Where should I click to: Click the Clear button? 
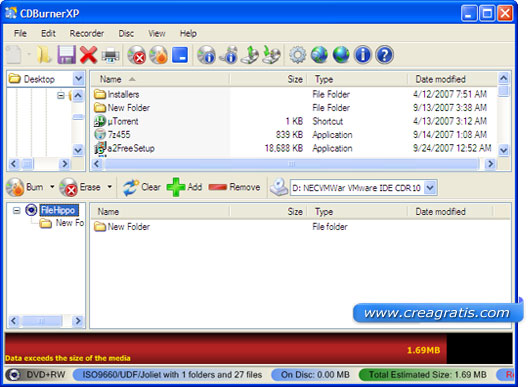tap(141, 187)
